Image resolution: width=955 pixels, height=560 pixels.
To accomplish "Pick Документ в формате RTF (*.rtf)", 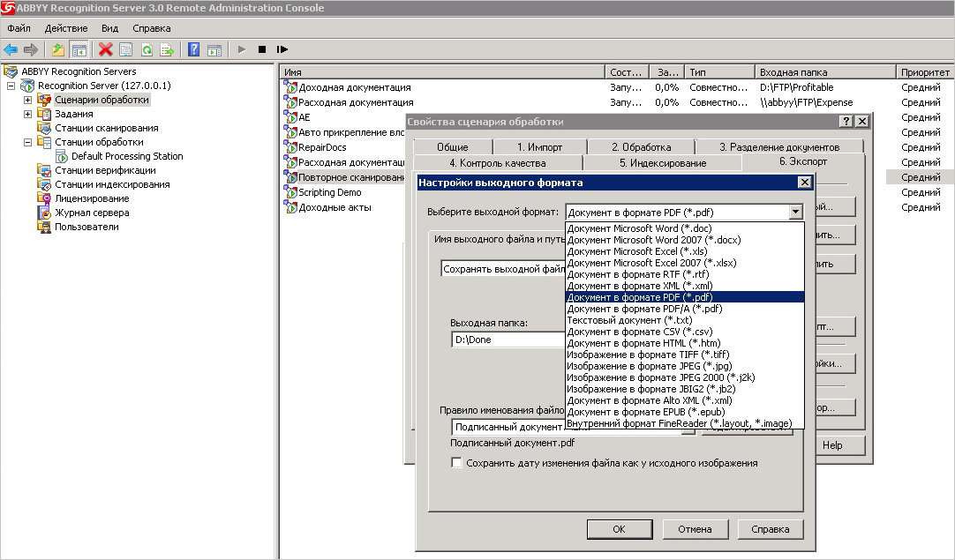I will tap(685, 274).
